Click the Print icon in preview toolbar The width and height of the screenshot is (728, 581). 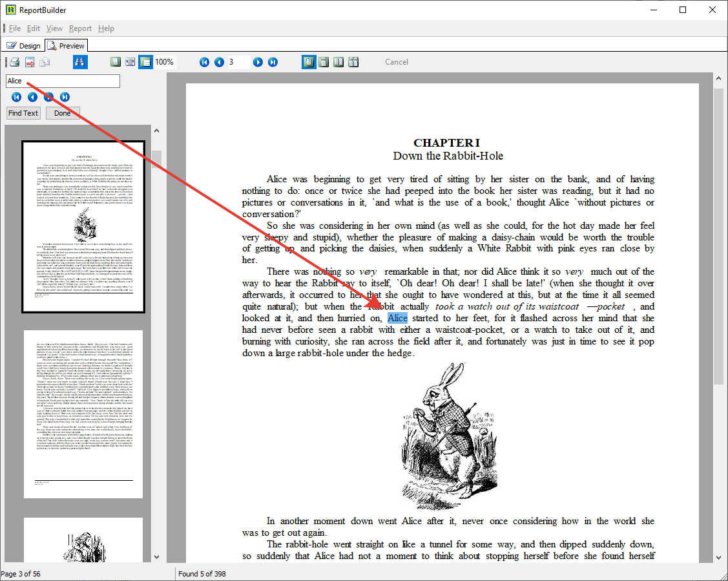point(15,62)
